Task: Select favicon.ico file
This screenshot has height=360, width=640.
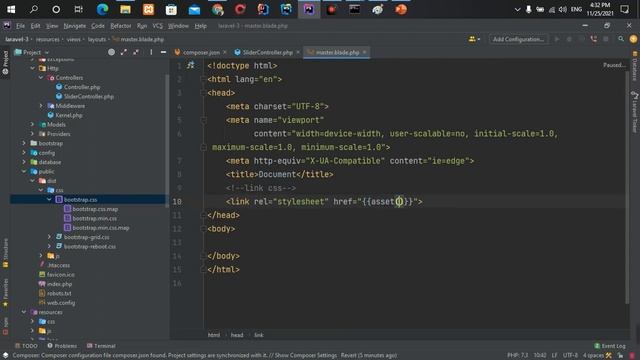Action: tap(60, 275)
